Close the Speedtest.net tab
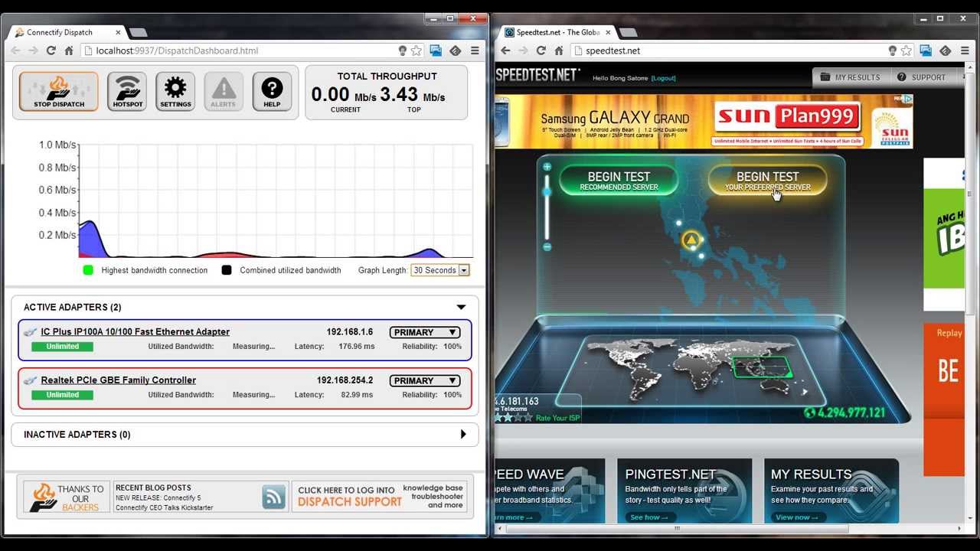 click(609, 32)
